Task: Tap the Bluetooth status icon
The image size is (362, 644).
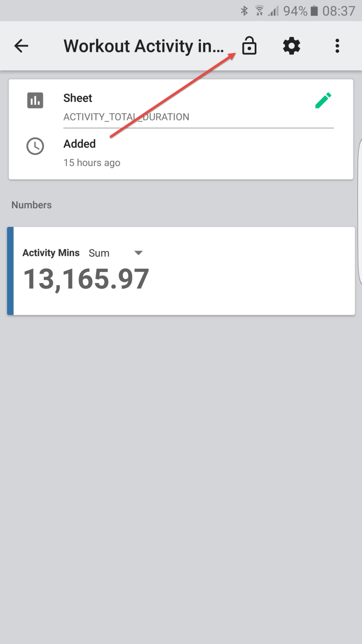Action: 244,10
